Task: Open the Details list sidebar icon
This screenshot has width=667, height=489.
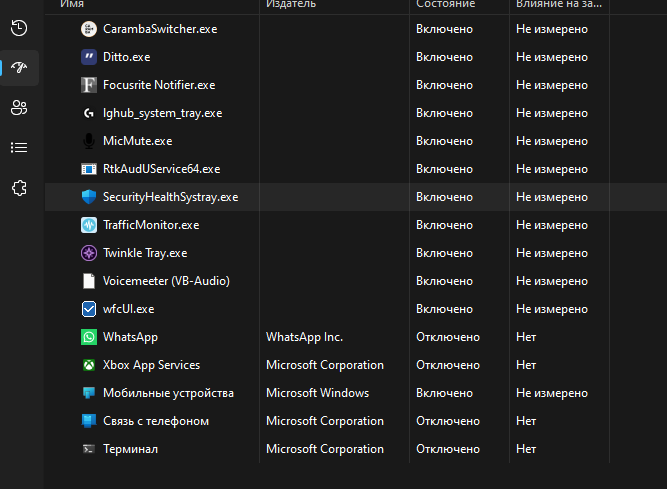Action: (18, 147)
